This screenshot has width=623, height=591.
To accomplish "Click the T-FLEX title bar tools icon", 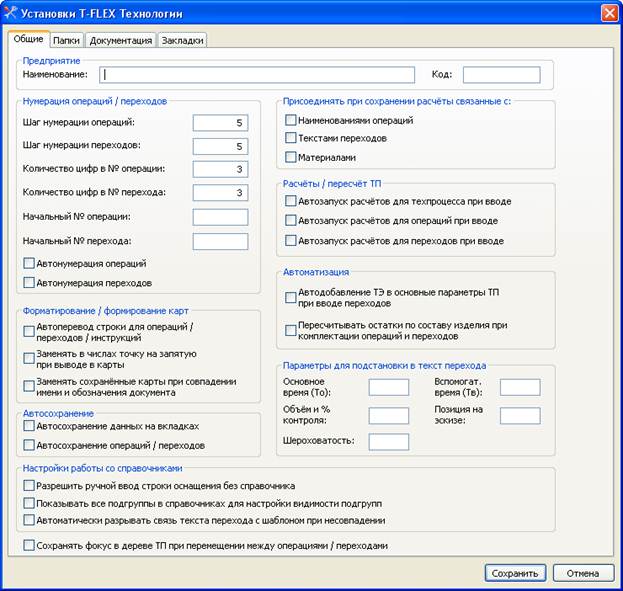I will pyautogui.click(x=10, y=13).
